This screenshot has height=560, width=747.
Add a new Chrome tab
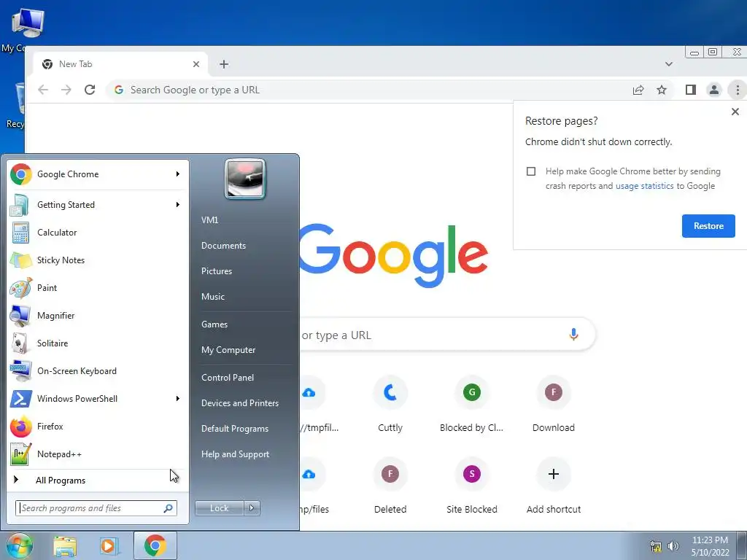[x=224, y=64]
